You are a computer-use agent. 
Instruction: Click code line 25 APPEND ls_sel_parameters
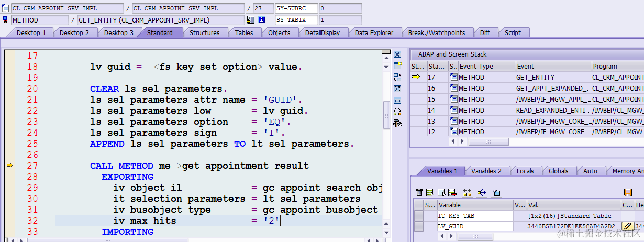[x=222, y=144]
